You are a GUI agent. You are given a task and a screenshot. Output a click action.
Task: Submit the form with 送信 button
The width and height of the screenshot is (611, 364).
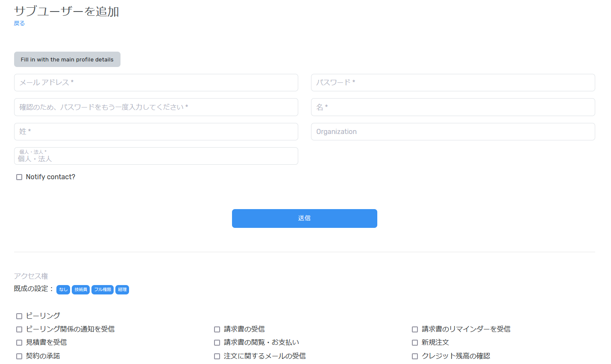pyautogui.click(x=304, y=218)
